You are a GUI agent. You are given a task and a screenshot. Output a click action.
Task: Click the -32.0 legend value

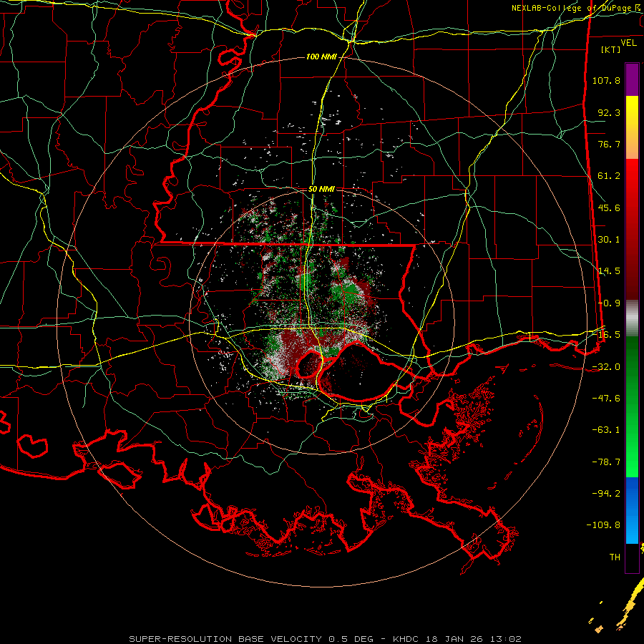pyautogui.click(x=606, y=367)
